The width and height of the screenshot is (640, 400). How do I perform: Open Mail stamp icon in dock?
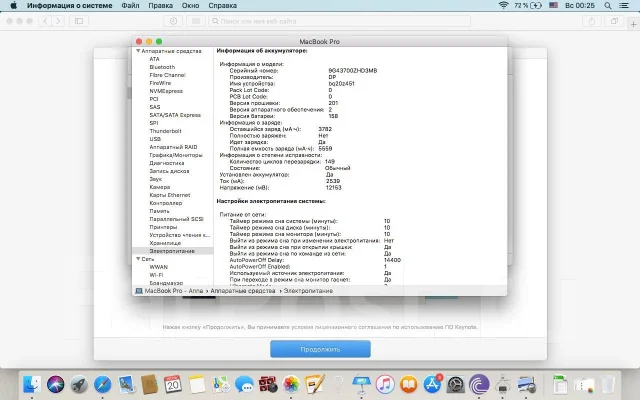[x=126, y=384]
